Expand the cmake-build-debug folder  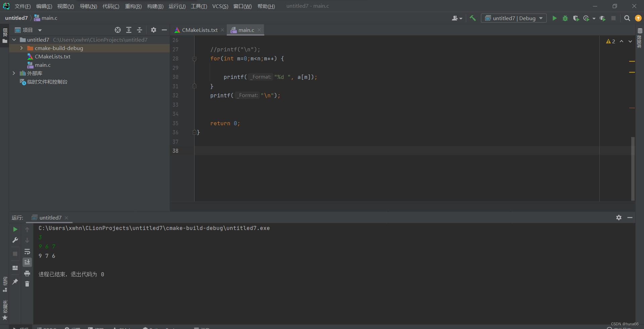pos(21,48)
